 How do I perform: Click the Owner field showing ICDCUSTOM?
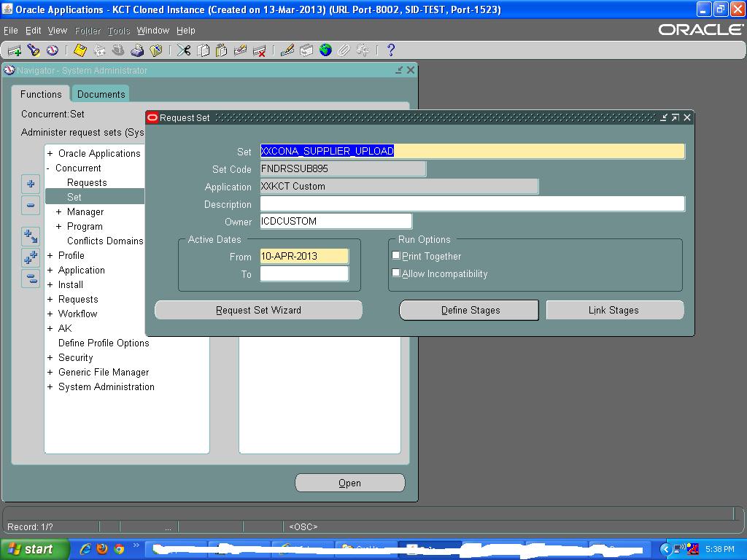(336, 221)
